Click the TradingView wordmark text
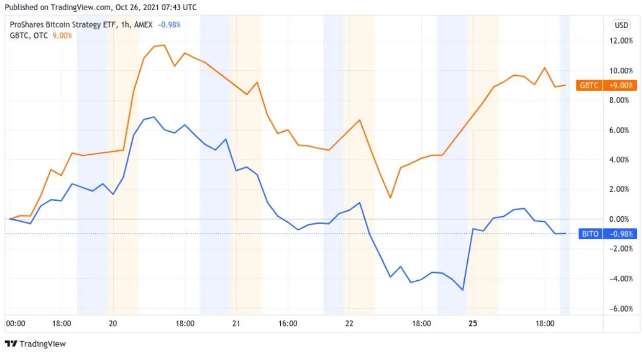644x354 pixels. point(43,344)
